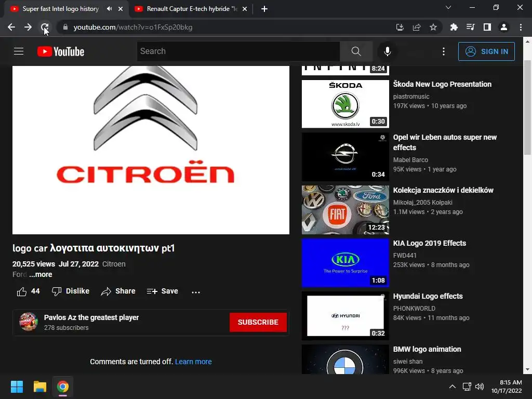Go forward in browser history
The width and height of the screenshot is (532, 399).
[x=28, y=27]
